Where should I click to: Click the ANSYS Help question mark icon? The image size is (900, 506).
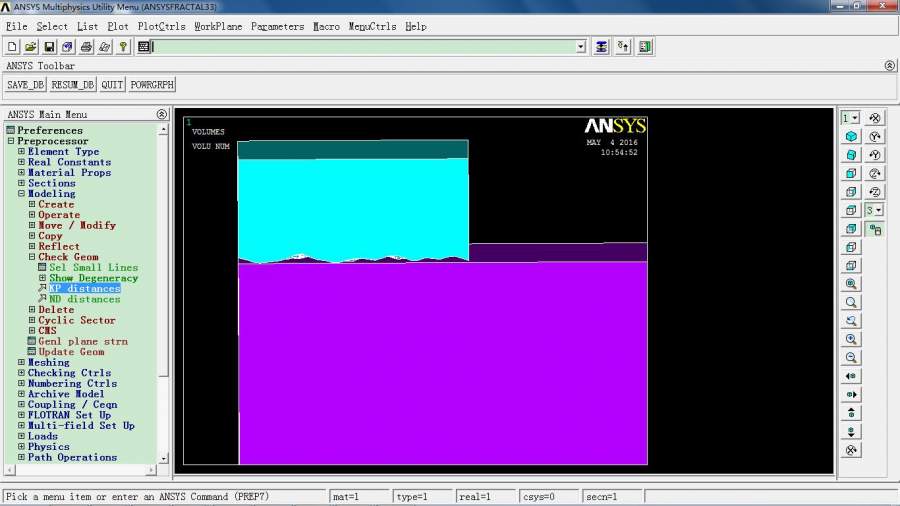pyautogui.click(x=122, y=47)
